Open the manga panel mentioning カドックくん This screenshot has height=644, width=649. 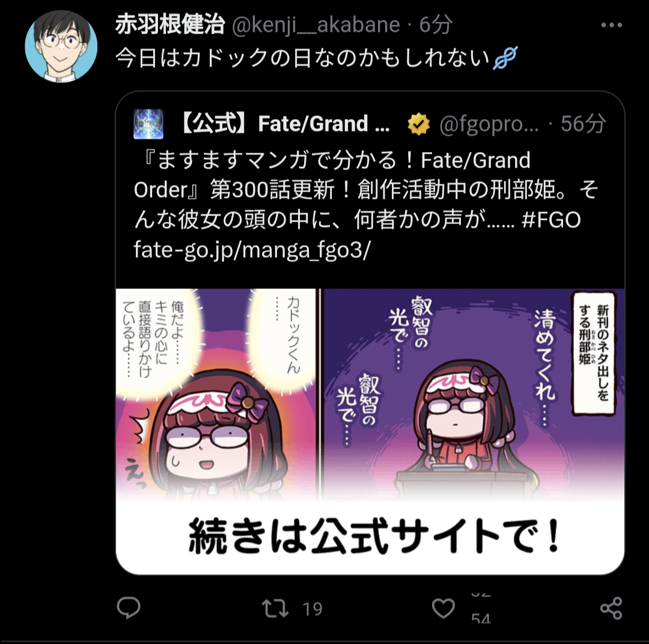pos(216,393)
